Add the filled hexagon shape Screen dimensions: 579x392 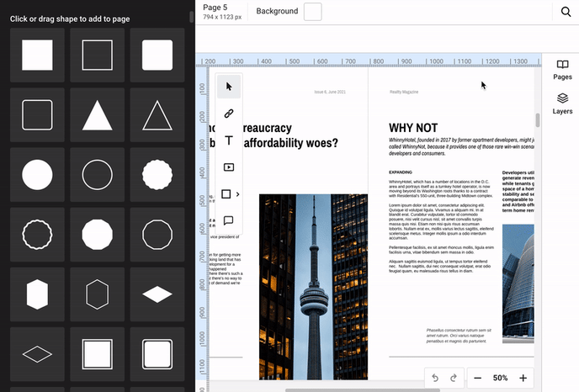click(37, 294)
